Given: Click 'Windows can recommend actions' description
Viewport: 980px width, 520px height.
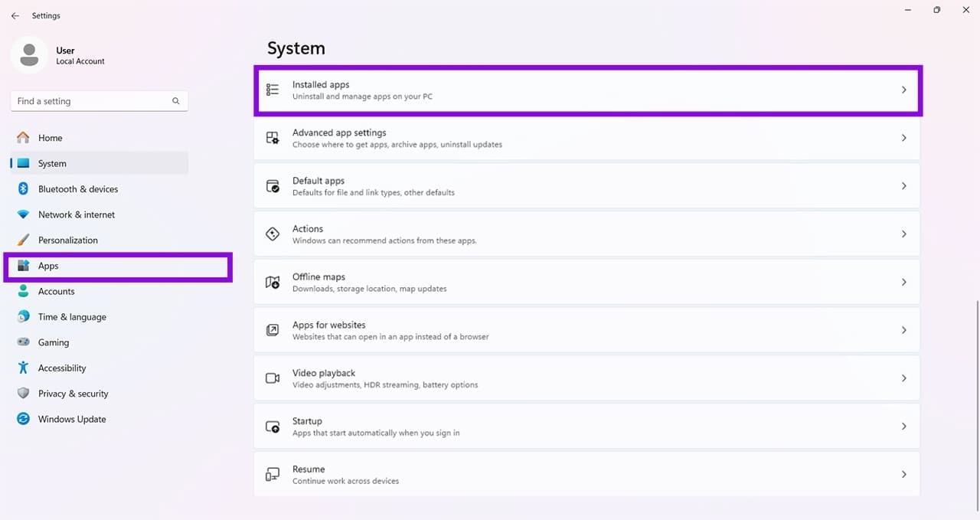Looking at the screenshot, I should (384, 240).
